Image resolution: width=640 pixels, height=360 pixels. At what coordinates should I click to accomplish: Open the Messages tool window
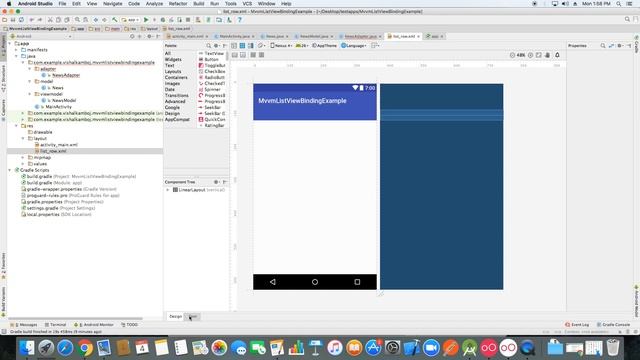tap(24, 324)
